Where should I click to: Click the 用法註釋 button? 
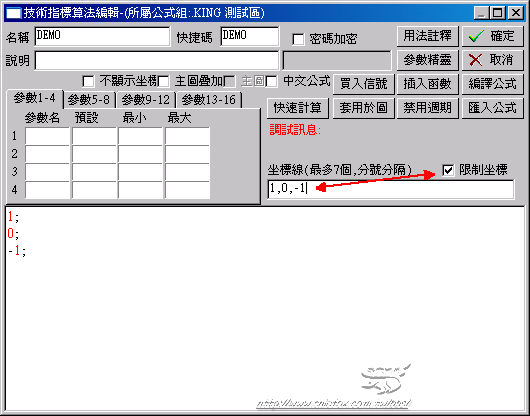427,36
